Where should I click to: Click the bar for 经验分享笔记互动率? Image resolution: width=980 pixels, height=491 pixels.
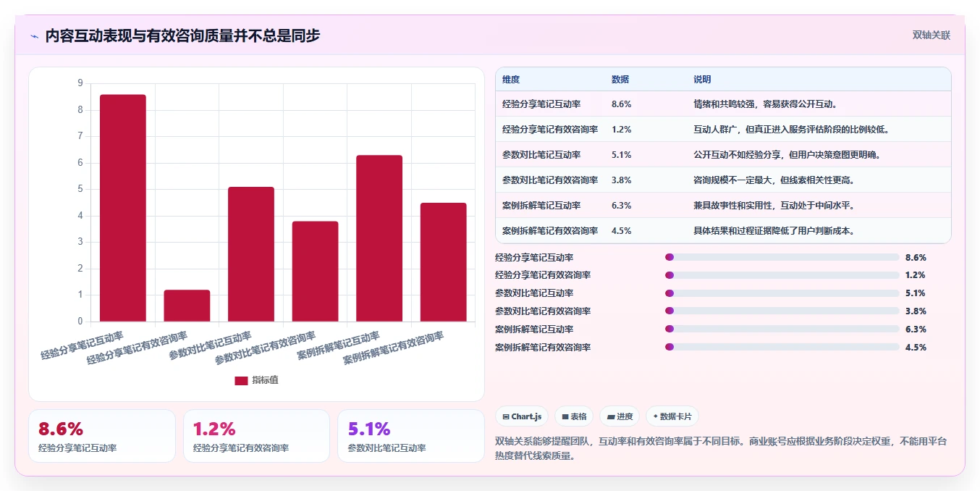coord(123,208)
